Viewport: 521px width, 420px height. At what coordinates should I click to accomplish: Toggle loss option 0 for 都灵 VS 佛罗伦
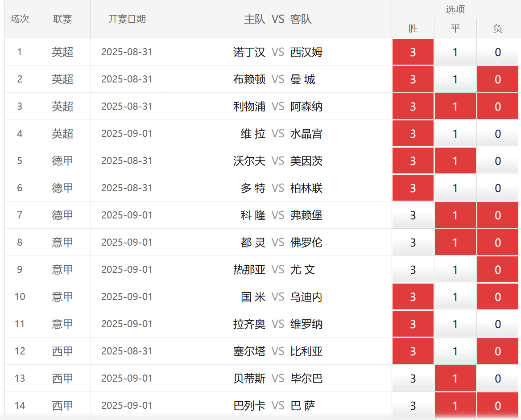coord(498,243)
